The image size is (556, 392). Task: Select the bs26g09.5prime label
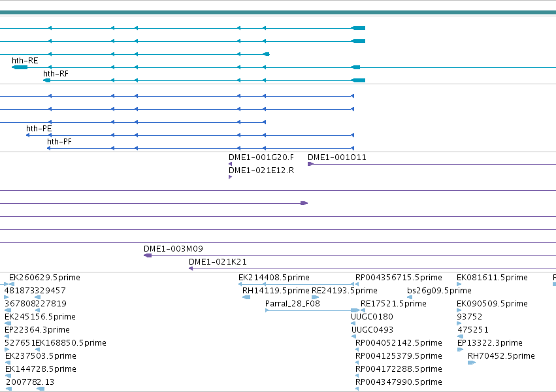click(439, 291)
